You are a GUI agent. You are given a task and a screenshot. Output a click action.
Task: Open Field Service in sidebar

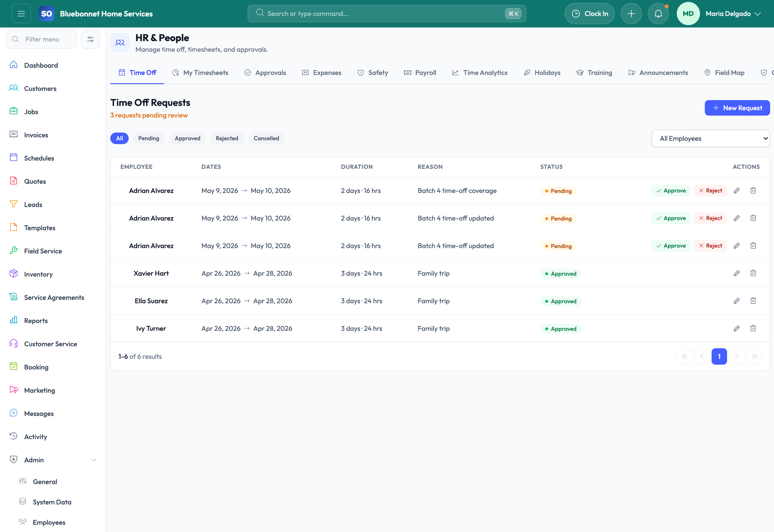[x=53, y=251]
